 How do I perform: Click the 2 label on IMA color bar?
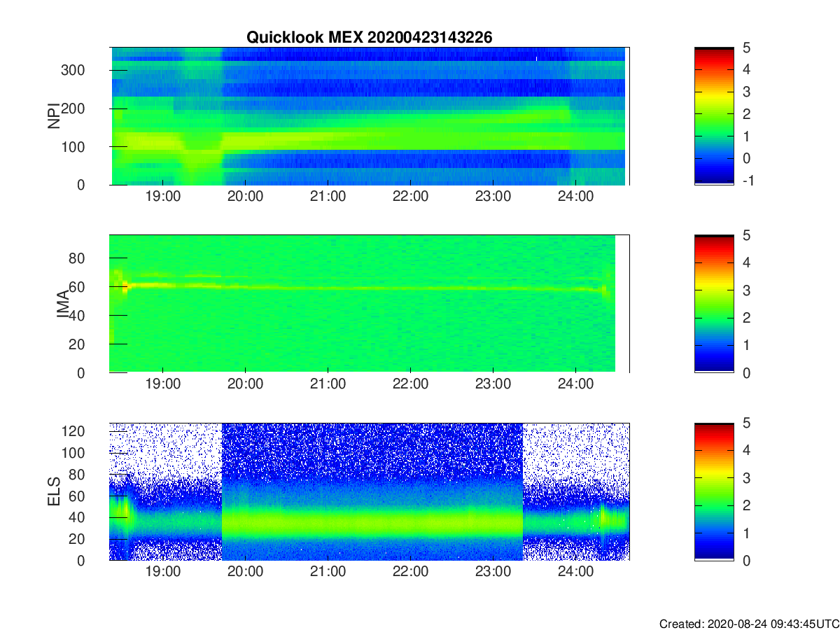(746, 318)
